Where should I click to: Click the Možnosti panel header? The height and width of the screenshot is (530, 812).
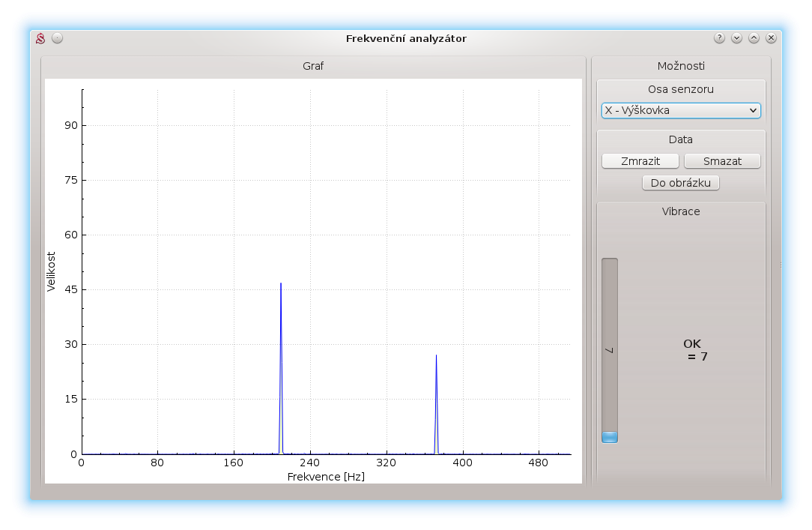tap(680, 66)
